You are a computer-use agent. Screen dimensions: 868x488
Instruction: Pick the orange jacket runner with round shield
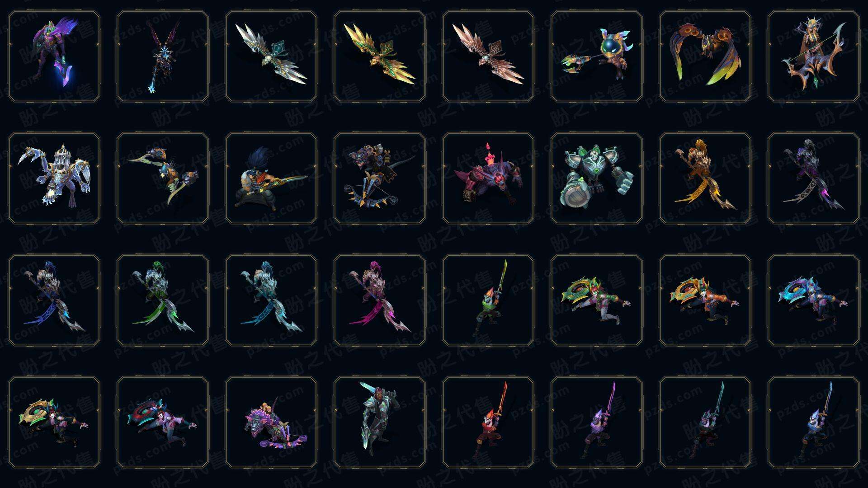[705, 300]
